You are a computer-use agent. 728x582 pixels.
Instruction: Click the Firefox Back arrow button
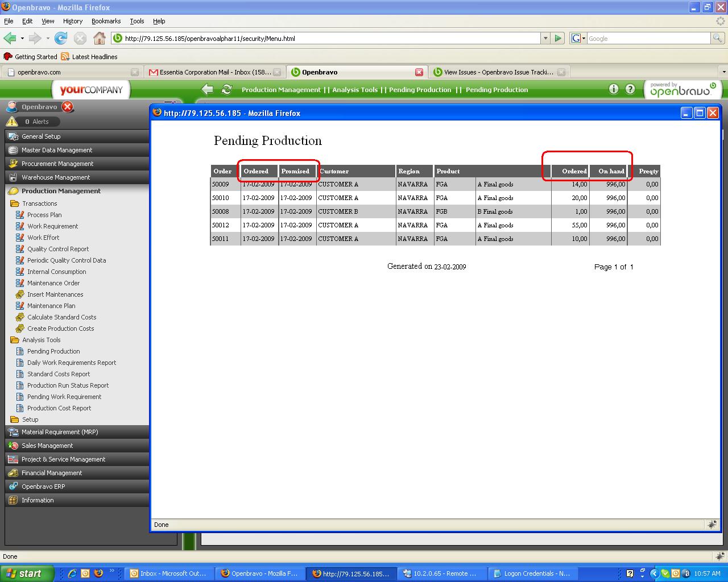(x=10, y=38)
